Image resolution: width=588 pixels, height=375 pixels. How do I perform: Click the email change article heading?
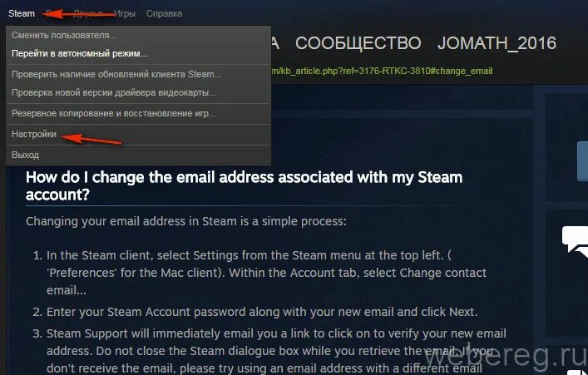pos(244,185)
